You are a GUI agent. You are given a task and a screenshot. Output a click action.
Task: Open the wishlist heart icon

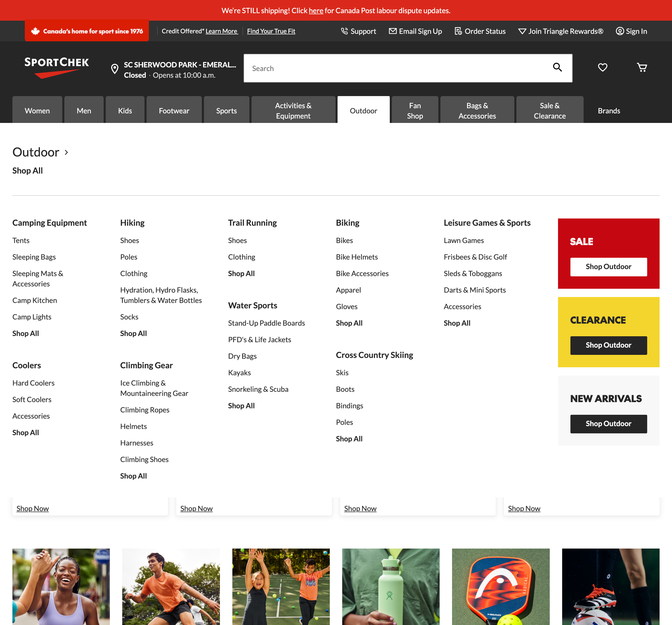[603, 68]
